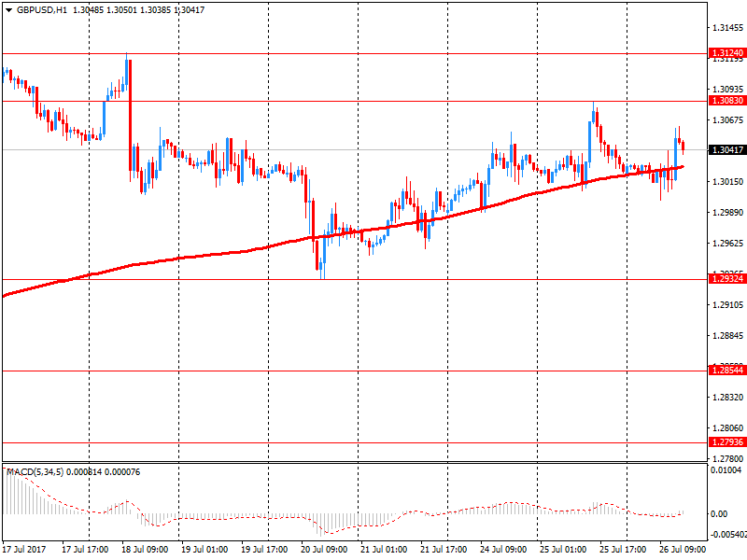Select the 24 Jul 09:00 time axis label
Screen dimensions: 747x560
503,549
